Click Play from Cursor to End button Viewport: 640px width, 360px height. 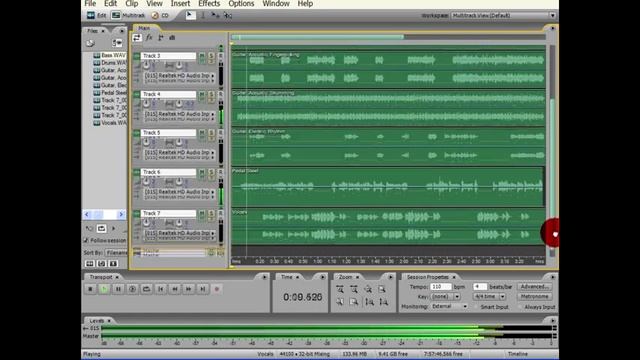132,289
